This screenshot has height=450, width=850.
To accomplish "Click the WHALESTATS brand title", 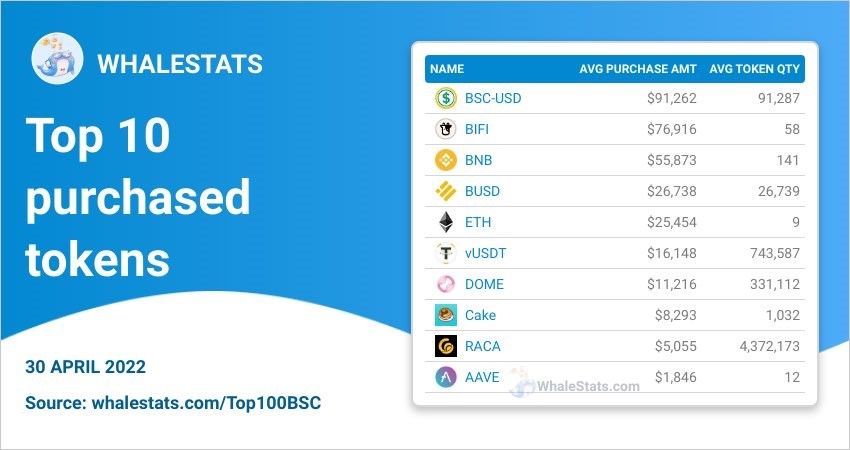I will 180,64.
